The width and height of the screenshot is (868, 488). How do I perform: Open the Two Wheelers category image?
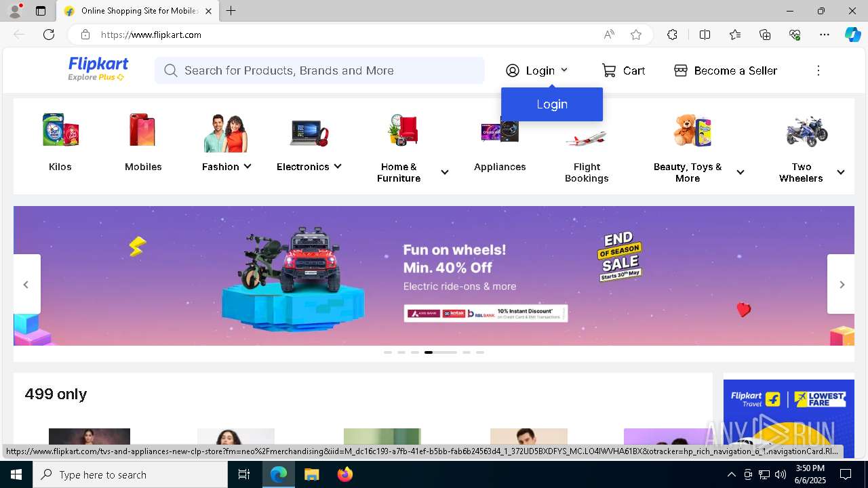[807, 131]
